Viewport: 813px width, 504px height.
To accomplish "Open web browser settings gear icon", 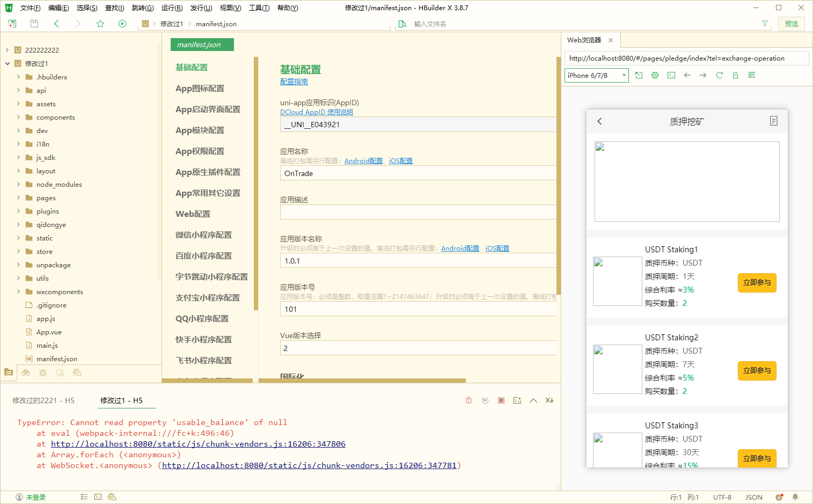I will click(655, 75).
